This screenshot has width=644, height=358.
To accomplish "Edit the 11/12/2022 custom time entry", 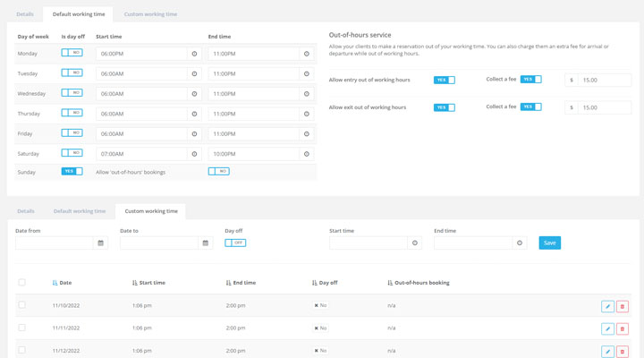I will click(608, 352).
